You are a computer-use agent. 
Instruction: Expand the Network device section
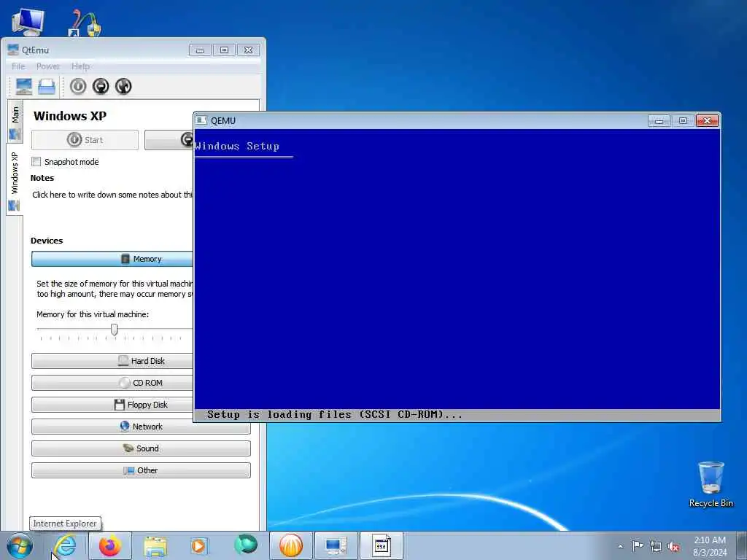click(x=141, y=427)
